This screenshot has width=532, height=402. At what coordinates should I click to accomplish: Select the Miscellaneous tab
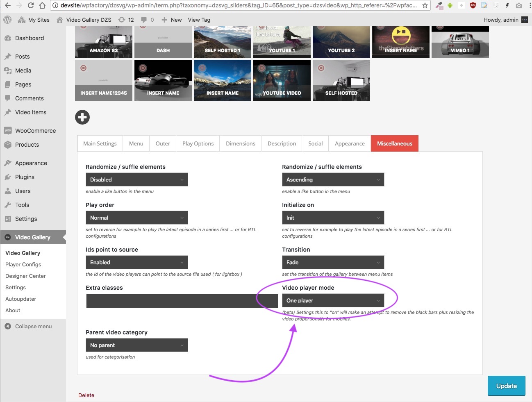tap(395, 143)
